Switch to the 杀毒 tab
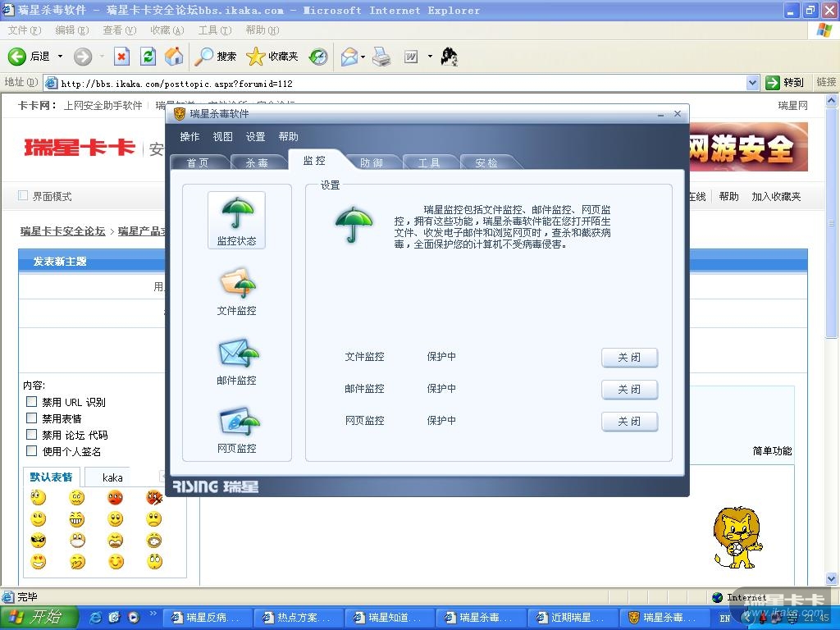The height and width of the screenshot is (630, 840). pos(257,162)
